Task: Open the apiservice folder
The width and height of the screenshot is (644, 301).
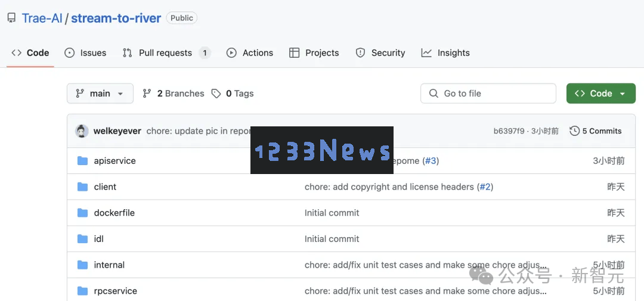Action: pyautogui.click(x=115, y=161)
